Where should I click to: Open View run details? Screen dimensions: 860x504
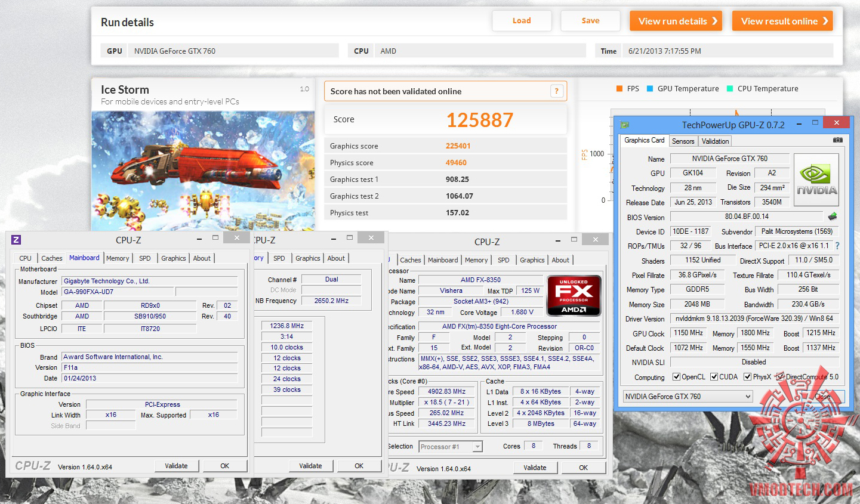tap(676, 21)
